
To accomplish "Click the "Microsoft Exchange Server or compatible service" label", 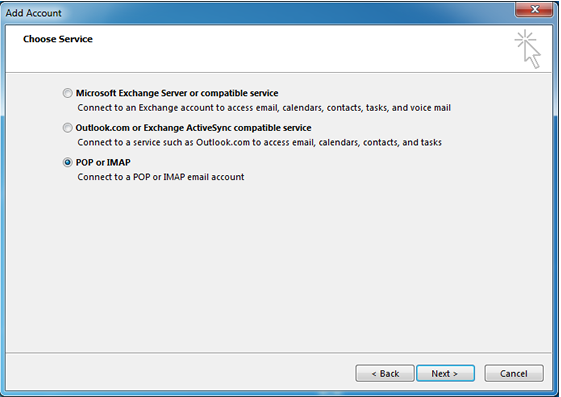I will pyautogui.click(x=177, y=93).
